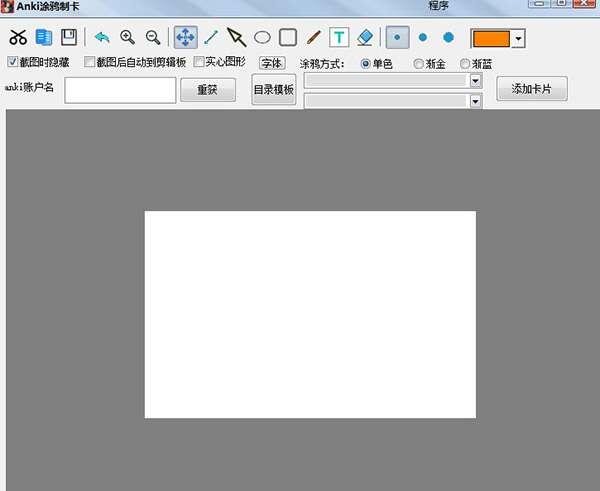Viewport: 600px width, 491px height.
Task: Click the undo arrow icon
Action: point(102,38)
